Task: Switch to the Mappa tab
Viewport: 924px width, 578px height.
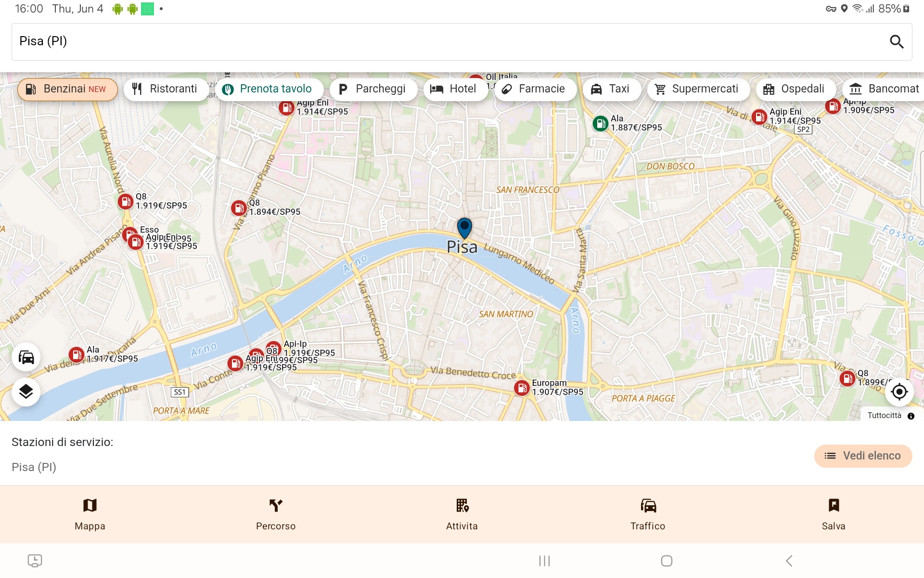Action: (90, 514)
